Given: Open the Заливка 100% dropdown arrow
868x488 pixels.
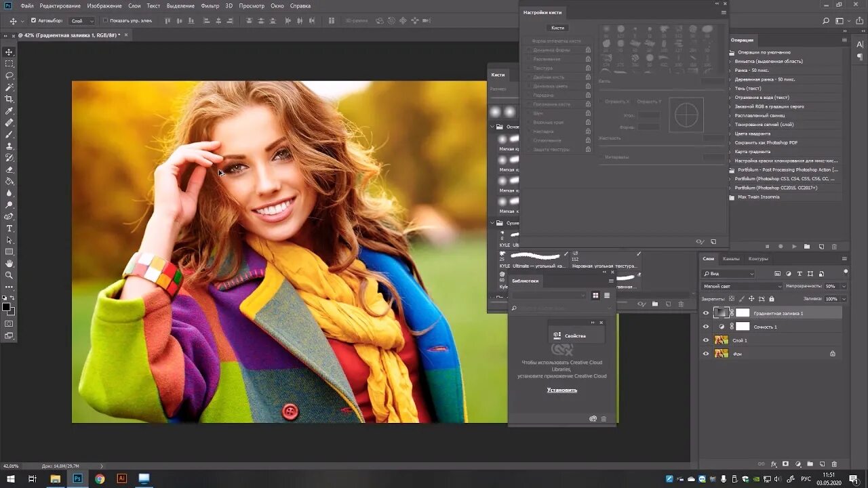Looking at the screenshot, I should click(843, 299).
